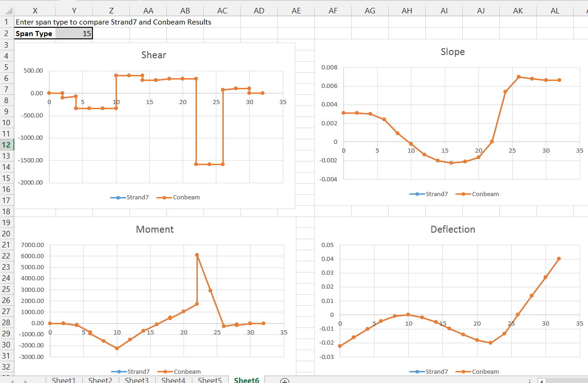Select row header 12
Viewport: 588px width, 383px height.
click(7, 145)
